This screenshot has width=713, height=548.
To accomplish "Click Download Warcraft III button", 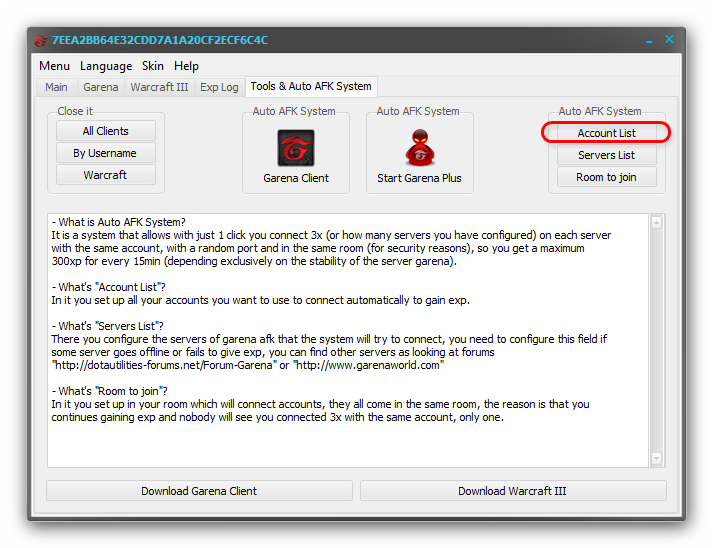I will [x=513, y=491].
